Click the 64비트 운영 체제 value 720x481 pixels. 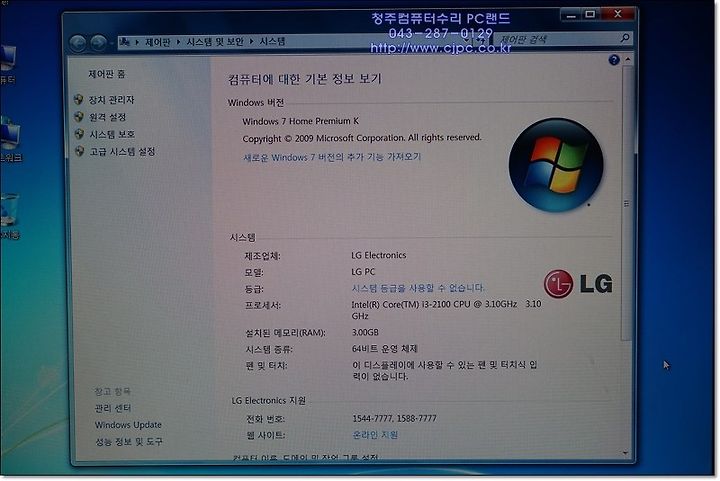click(x=384, y=348)
